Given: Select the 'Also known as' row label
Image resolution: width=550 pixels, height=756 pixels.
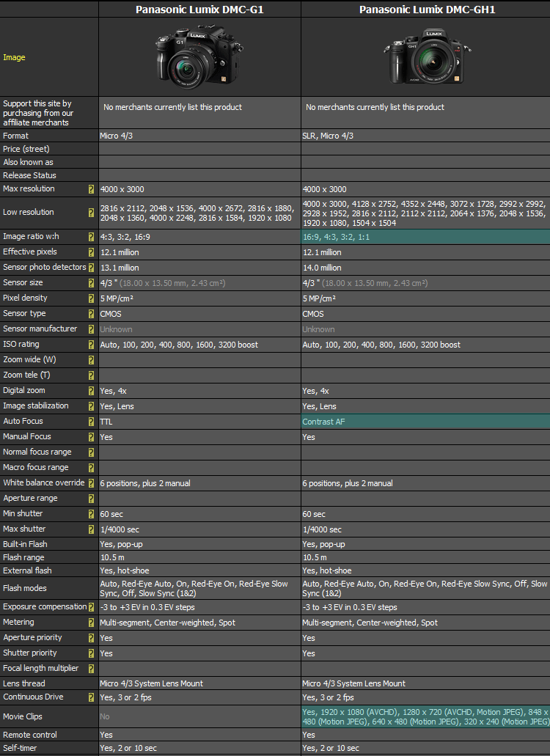Looking at the screenshot, I should click(28, 163).
